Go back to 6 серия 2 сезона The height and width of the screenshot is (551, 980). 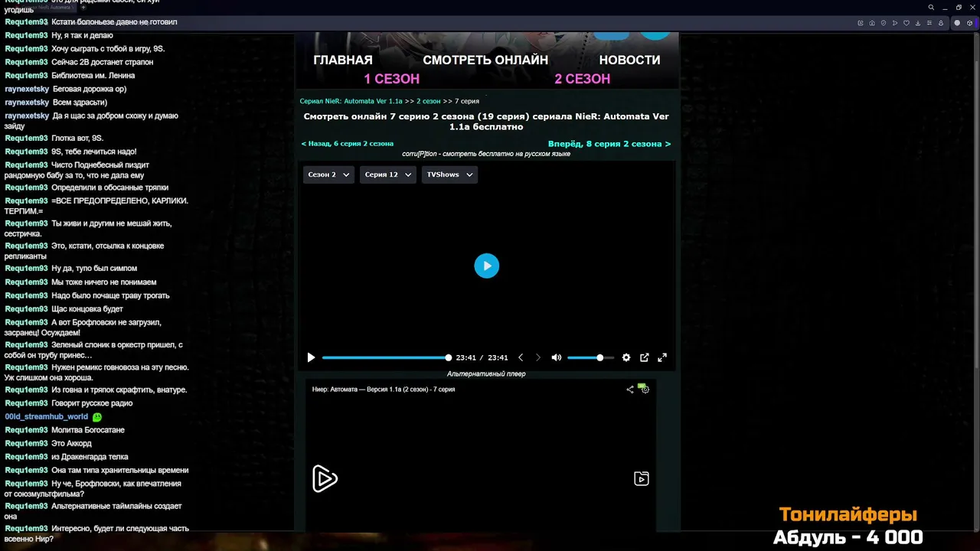pos(348,144)
